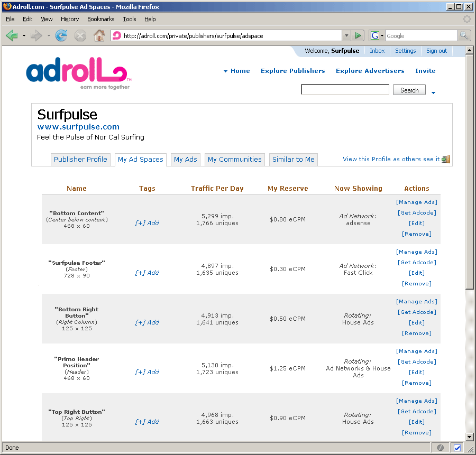Screen dimensions: 476x455
Task: Click Manage Ads for Top Right Button
Action: 417,401
